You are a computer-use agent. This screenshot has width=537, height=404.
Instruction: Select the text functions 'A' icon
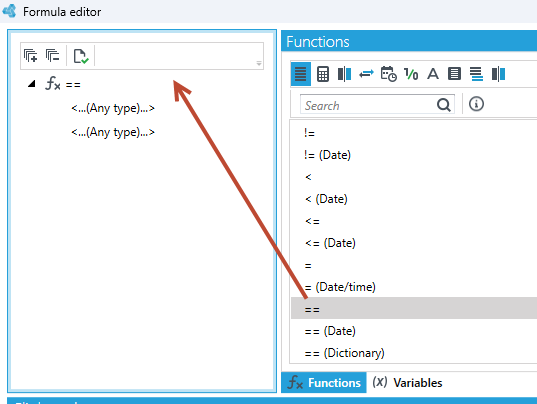(433, 74)
